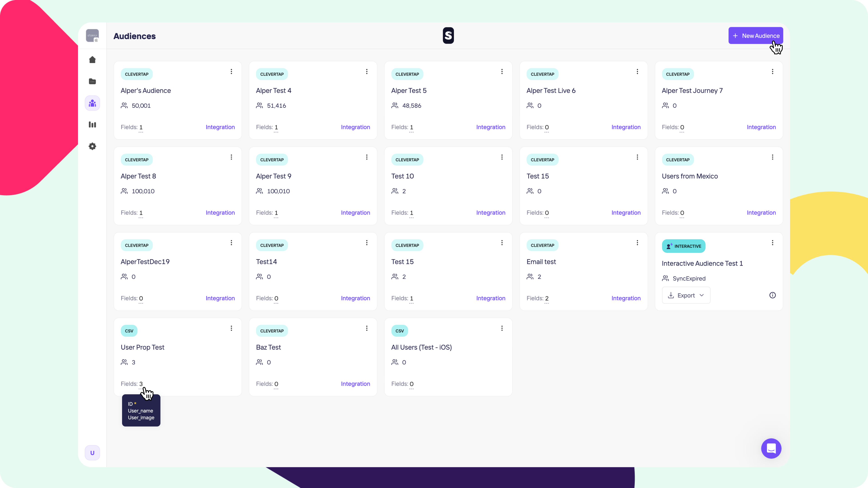This screenshot has width=868, height=488.
Task: Open the Settings gear sidebar icon
Action: [x=92, y=146]
